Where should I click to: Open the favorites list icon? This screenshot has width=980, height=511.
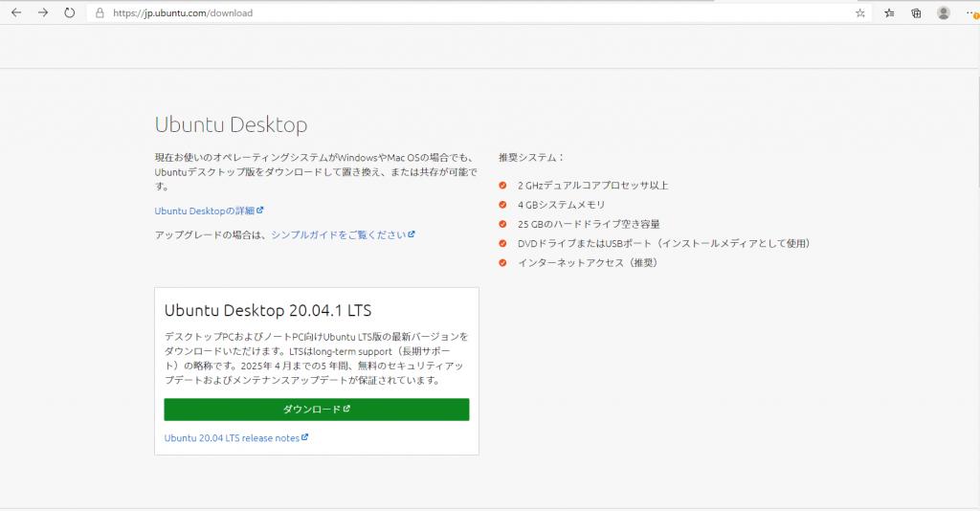coord(889,12)
